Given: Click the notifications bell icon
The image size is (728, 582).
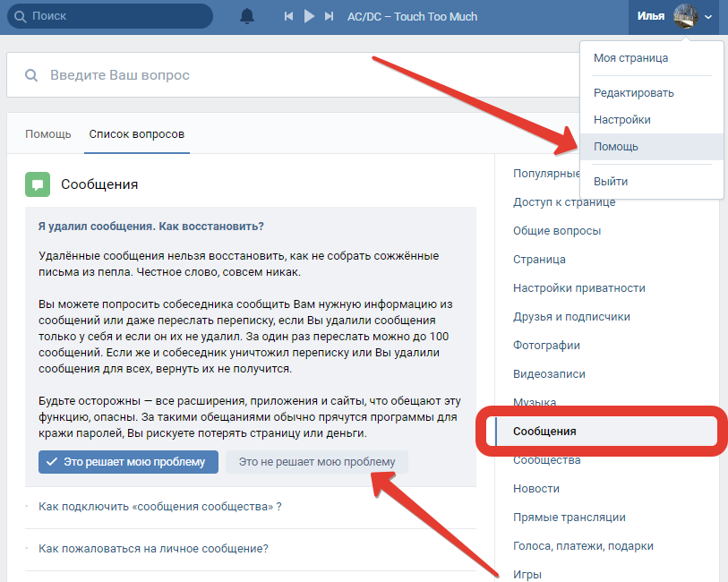Looking at the screenshot, I should pos(247,17).
